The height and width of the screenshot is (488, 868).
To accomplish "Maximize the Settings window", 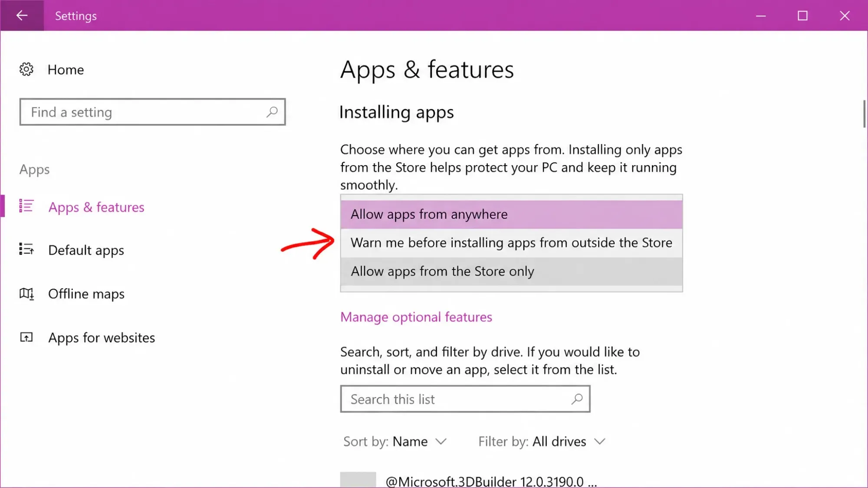I will (803, 16).
